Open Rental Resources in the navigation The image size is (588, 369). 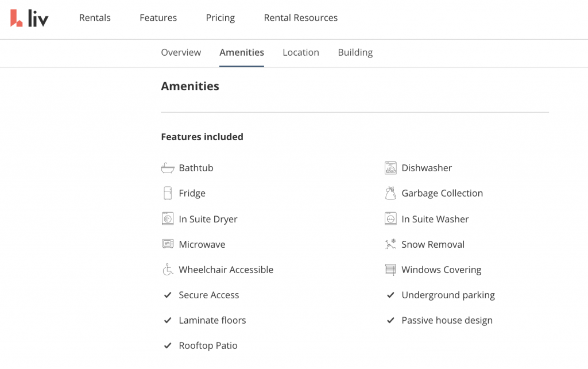pyautogui.click(x=301, y=18)
